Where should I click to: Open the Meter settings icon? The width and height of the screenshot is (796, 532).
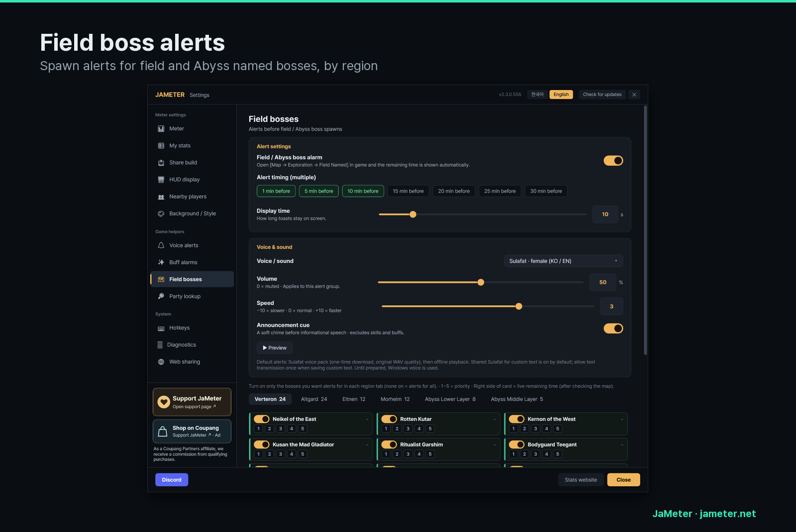(161, 129)
